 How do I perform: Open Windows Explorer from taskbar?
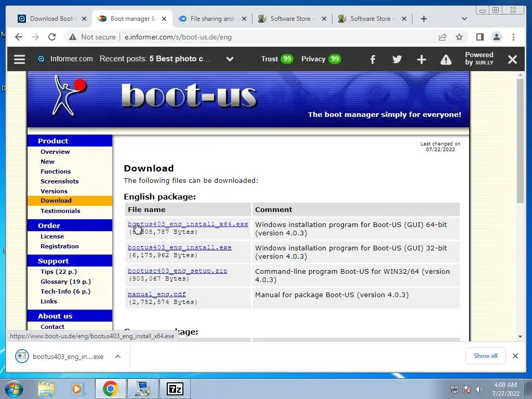(46, 389)
